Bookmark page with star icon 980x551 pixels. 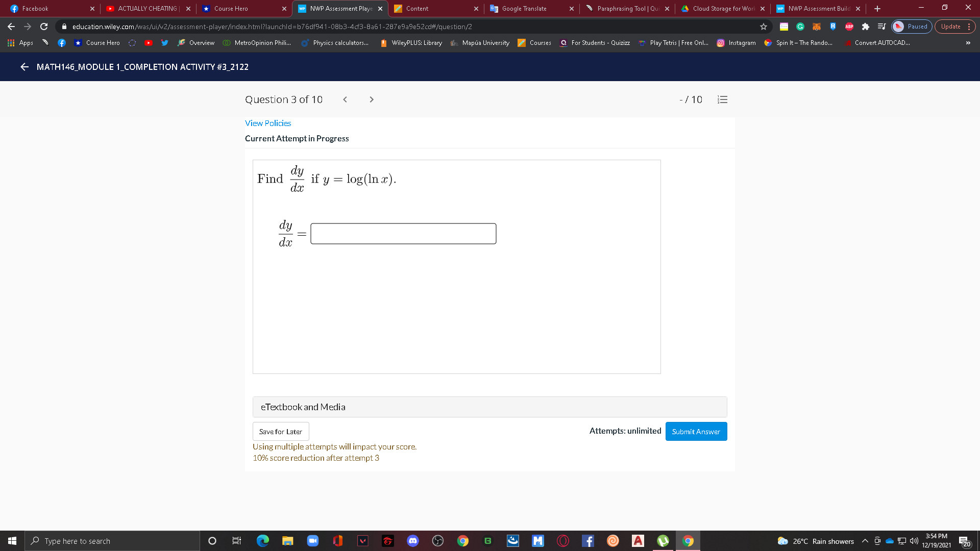[764, 27]
